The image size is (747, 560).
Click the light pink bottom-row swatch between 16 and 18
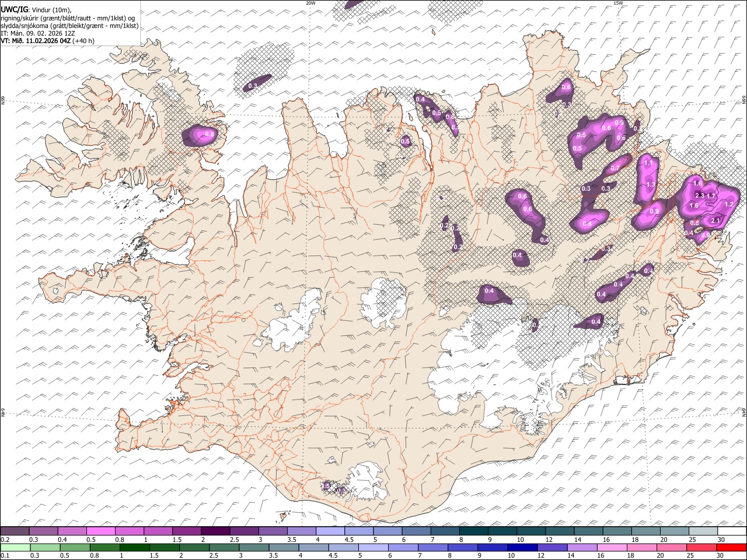click(612, 547)
